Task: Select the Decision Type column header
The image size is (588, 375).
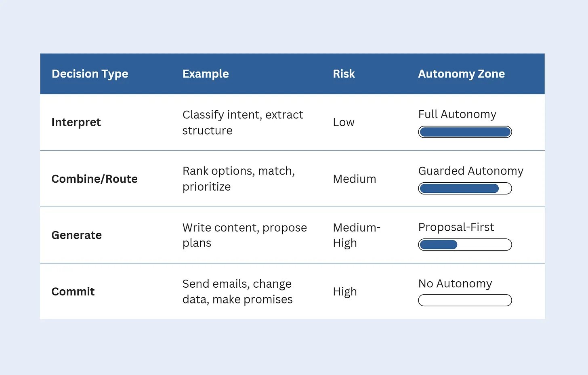Action: [90, 74]
